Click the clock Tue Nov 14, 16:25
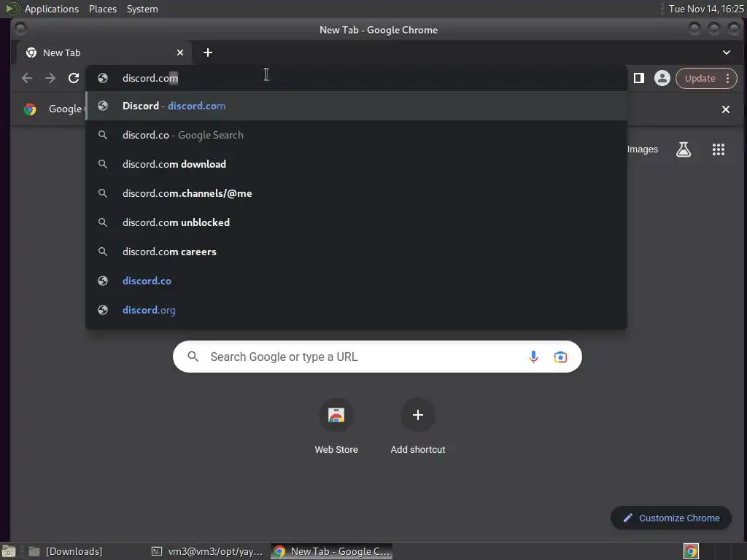This screenshot has width=747, height=560. point(706,9)
